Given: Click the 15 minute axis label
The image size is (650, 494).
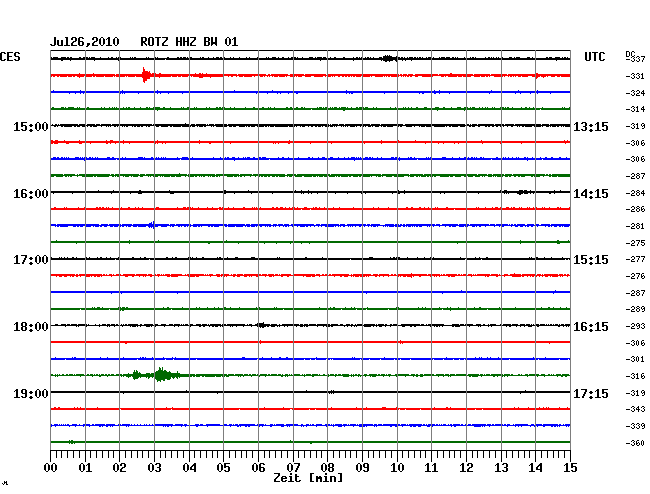Looking at the screenshot, I should pos(570,468).
